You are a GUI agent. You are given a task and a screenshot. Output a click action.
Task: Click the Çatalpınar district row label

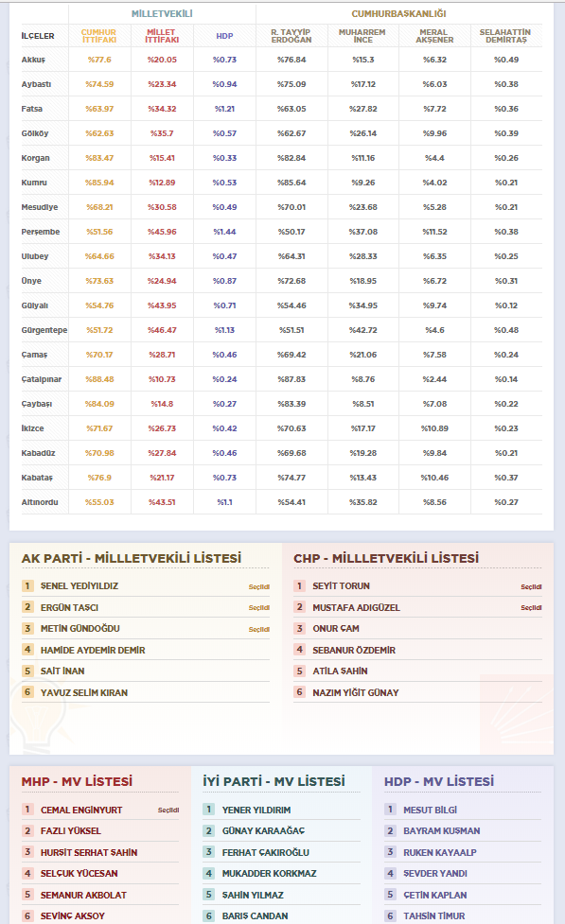pyautogui.click(x=42, y=379)
